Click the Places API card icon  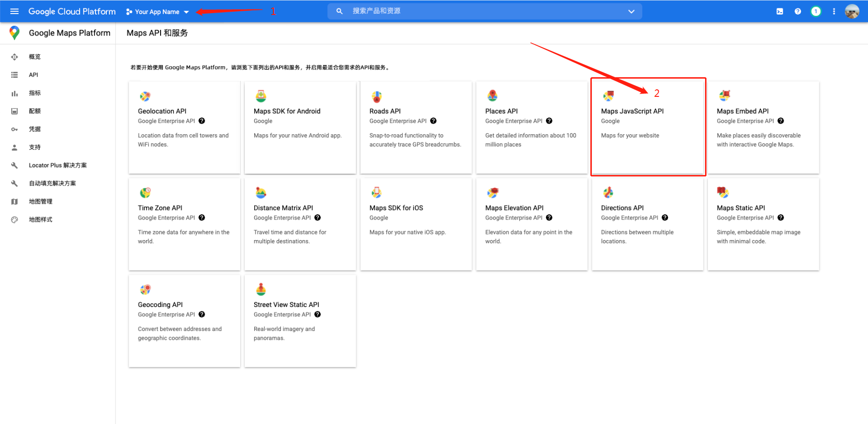pyautogui.click(x=493, y=96)
